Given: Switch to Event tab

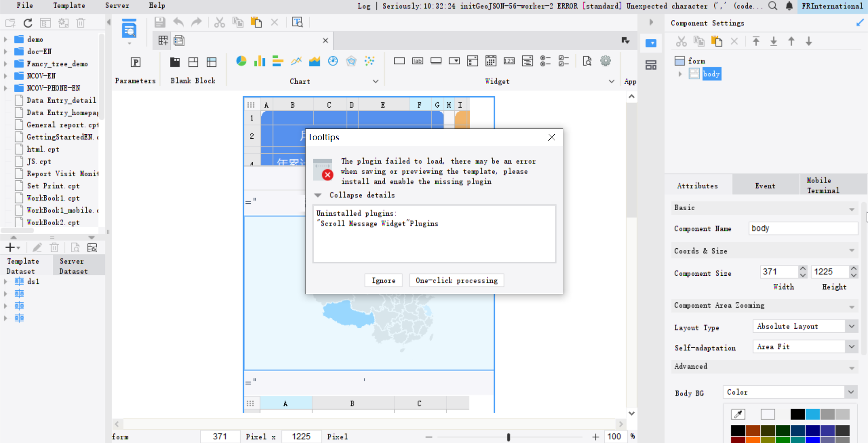Looking at the screenshot, I should click(765, 186).
